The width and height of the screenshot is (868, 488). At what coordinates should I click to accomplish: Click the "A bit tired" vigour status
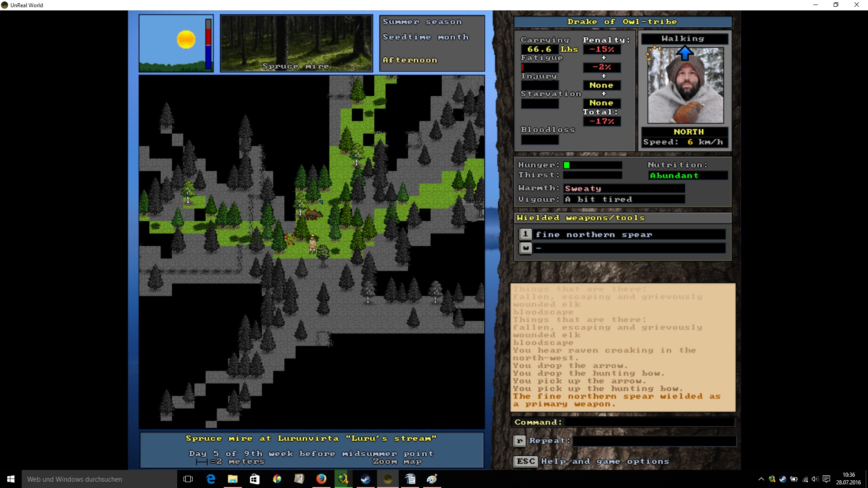tap(598, 199)
